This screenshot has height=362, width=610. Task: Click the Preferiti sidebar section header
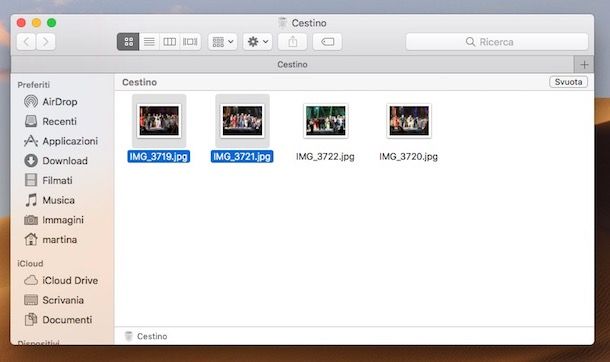34,85
